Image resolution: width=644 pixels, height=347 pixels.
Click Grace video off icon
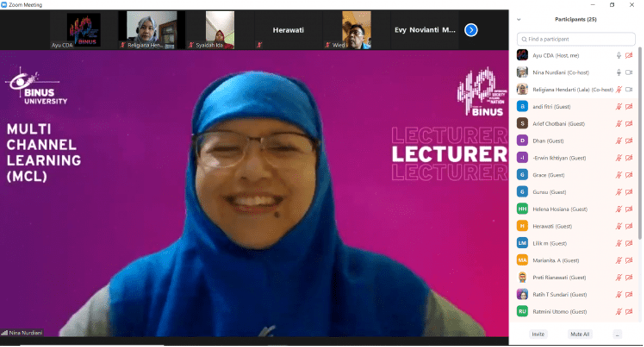click(629, 175)
